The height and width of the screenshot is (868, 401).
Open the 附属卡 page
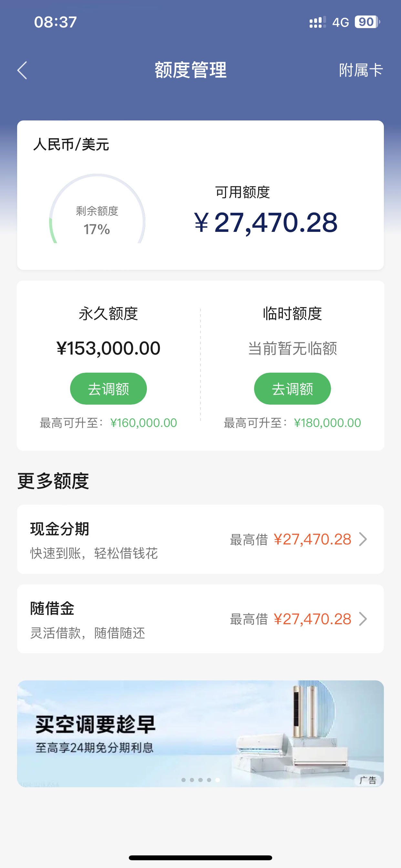[361, 70]
